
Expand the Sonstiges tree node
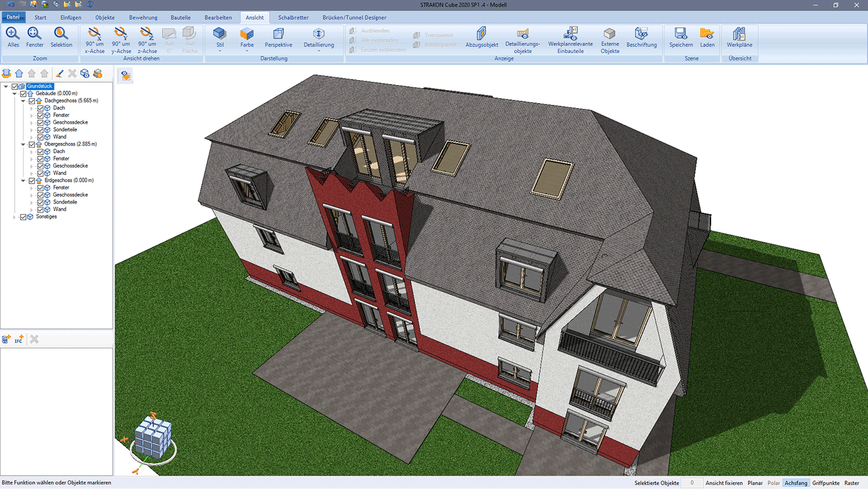point(15,217)
